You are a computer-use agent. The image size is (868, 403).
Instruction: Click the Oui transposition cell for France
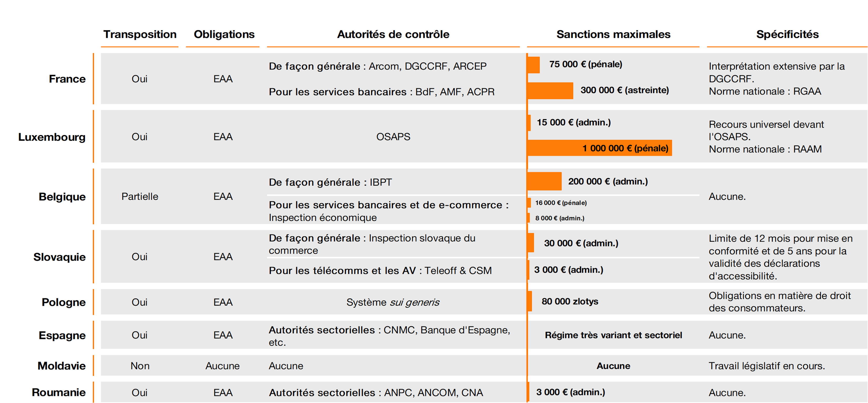(140, 79)
